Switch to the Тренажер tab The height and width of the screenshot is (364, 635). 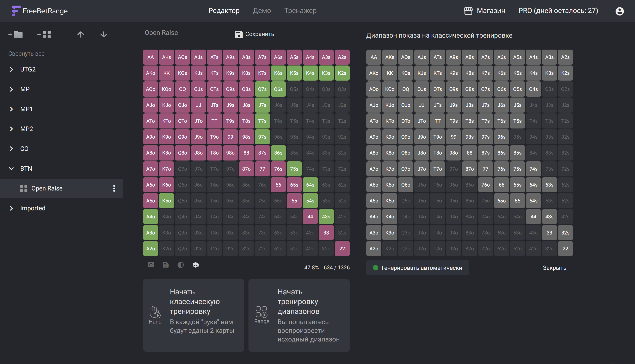coord(300,11)
